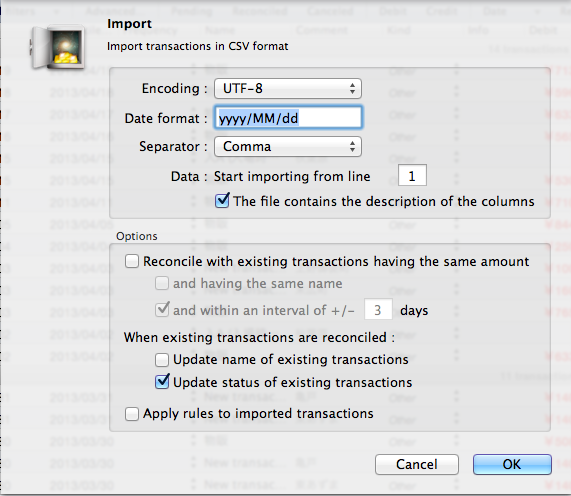
Task: Disable Update status of existing transactions
Action: pos(162,382)
